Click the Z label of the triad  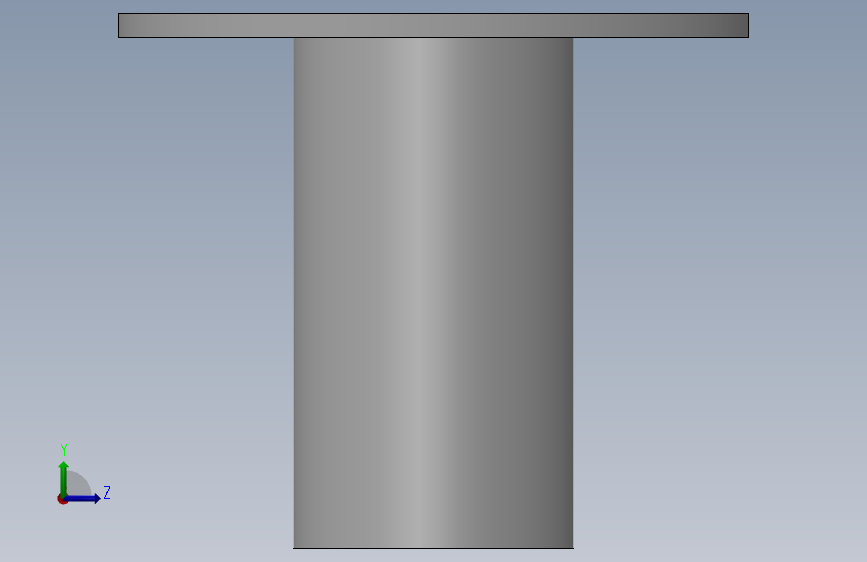click(x=107, y=492)
